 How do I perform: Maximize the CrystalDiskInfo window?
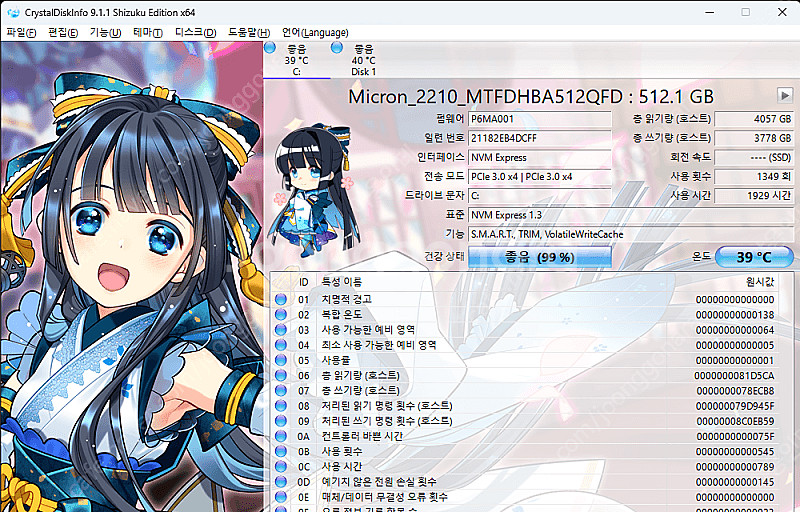(x=745, y=12)
